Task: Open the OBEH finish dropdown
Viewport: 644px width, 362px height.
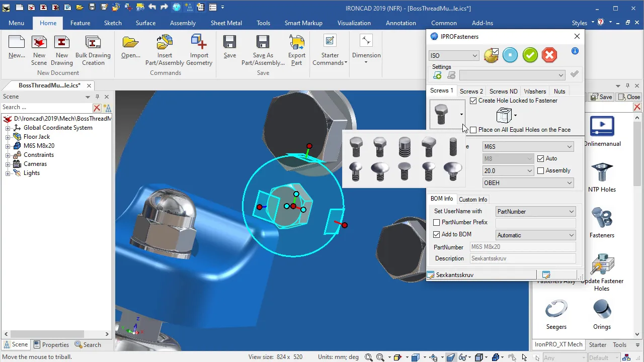Action: pyautogui.click(x=528, y=183)
